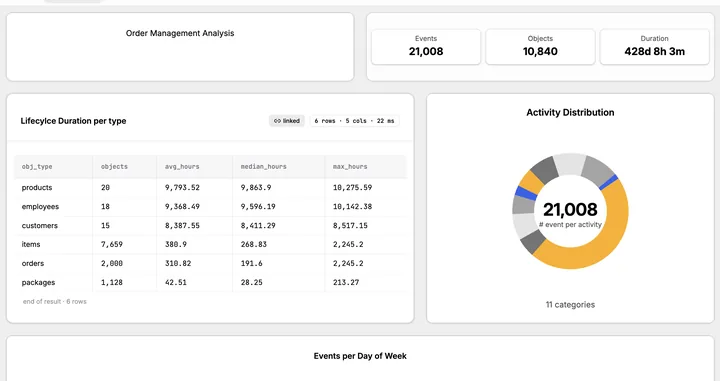Click the 'Activity Distribution' chart title
The image size is (720, 381).
[570, 112]
